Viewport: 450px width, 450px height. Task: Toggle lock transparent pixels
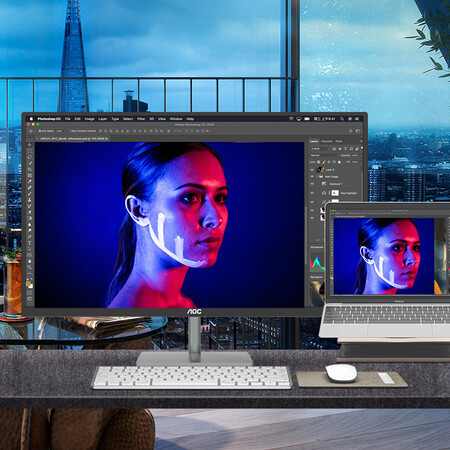point(319,162)
